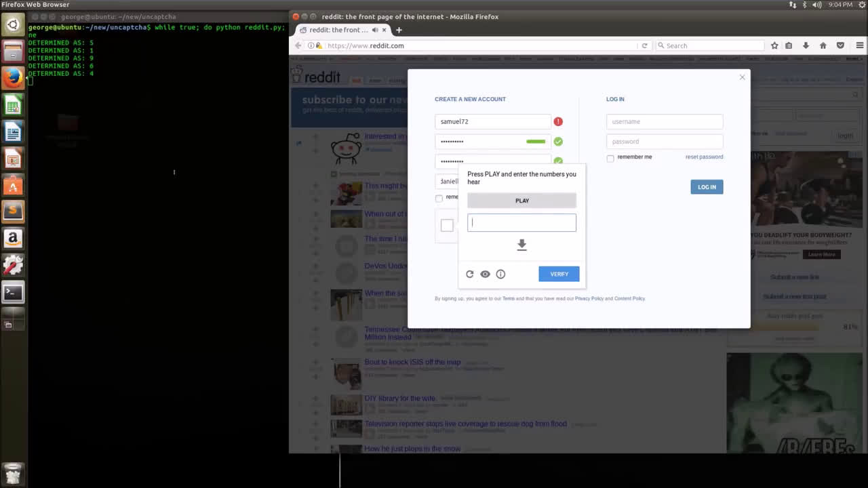Check the remember me box under login

coord(610,158)
